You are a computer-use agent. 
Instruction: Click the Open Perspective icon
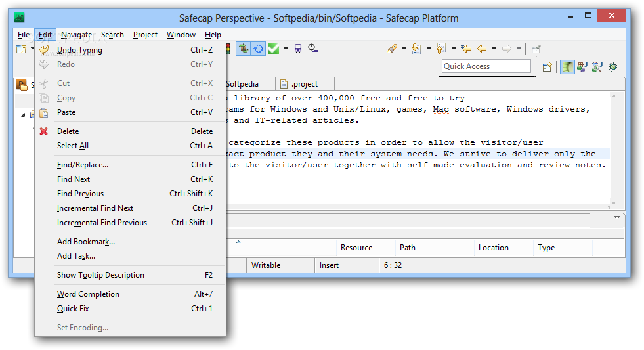(x=547, y=67)
